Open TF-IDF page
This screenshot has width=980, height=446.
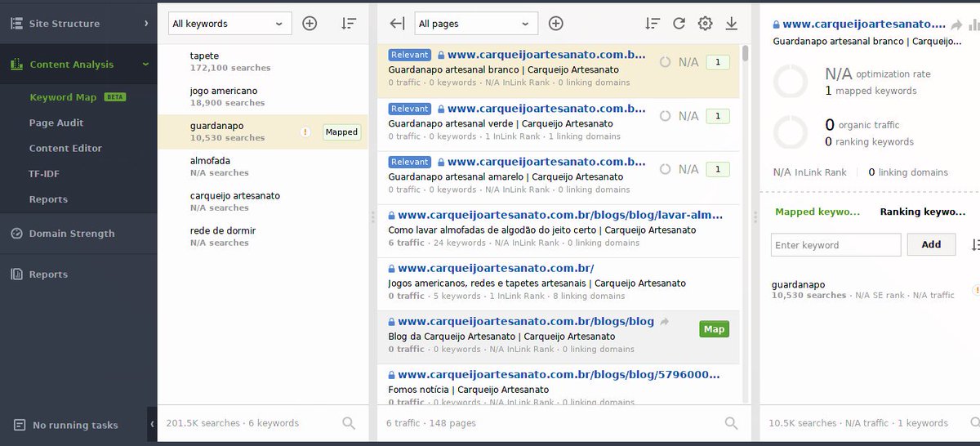coord(44,174)
